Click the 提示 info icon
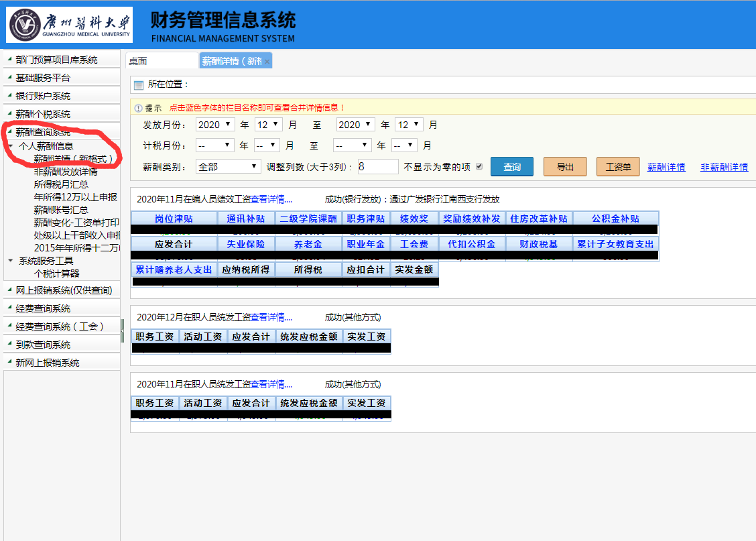This screenshot has height=541, width=756. (138, 108)
